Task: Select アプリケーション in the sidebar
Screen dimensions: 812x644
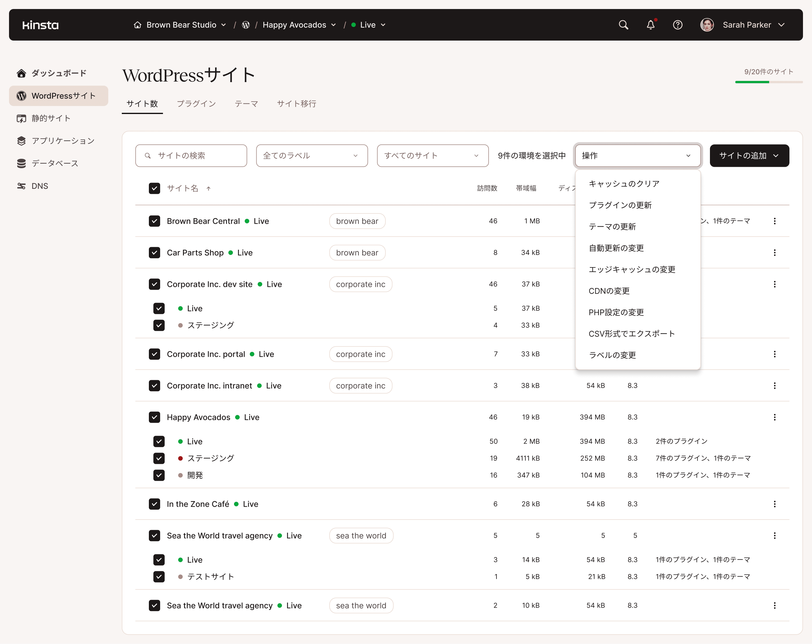Action: point(63,140)
